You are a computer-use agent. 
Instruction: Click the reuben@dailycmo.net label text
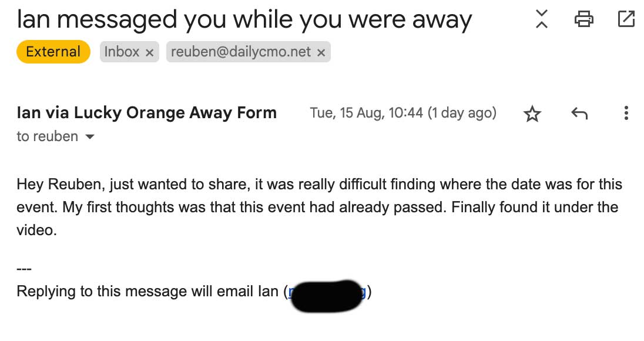pyautogui.click(x=240, y=52)
